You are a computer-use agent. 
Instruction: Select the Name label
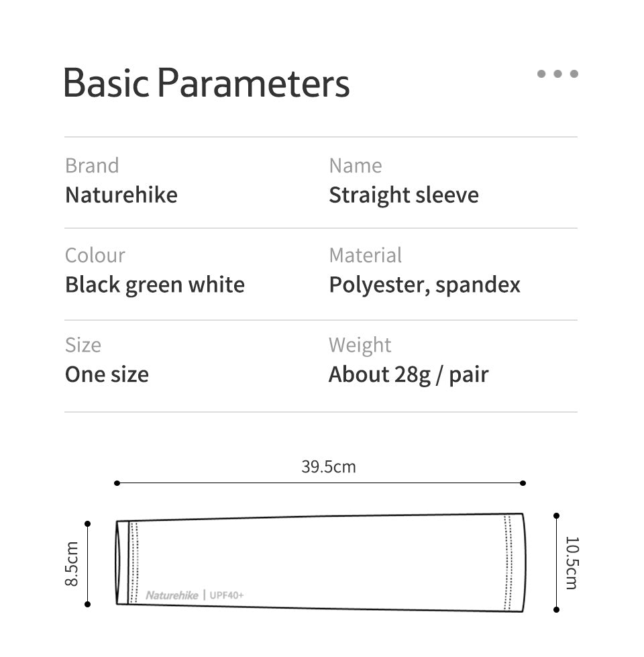click(x=356, y=166)
